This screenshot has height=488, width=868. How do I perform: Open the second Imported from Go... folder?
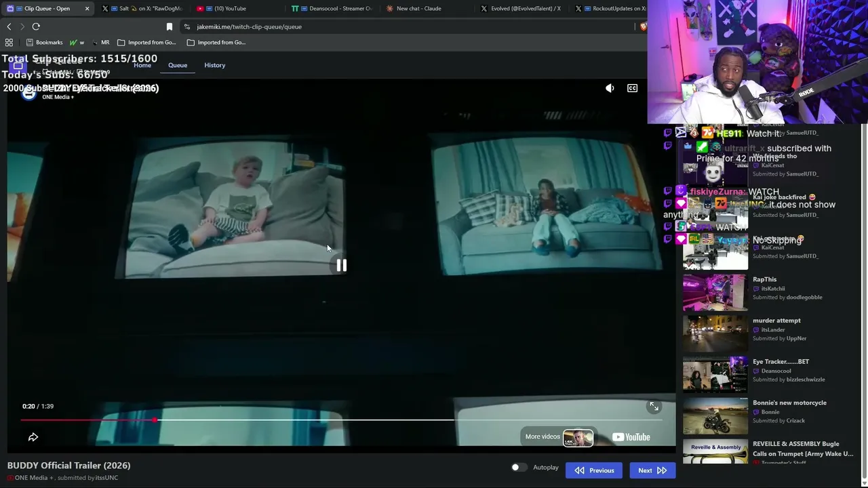pos(216,42)
